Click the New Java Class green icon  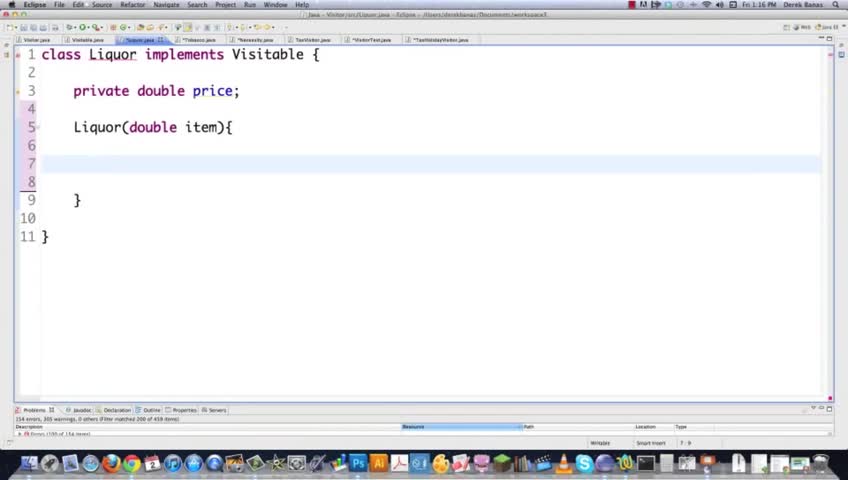click(x=123, y=27)
